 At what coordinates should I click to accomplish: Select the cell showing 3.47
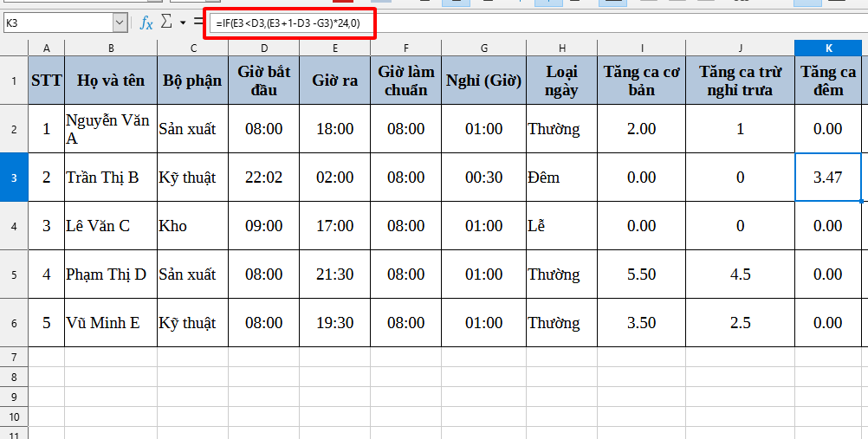(828, 178)
